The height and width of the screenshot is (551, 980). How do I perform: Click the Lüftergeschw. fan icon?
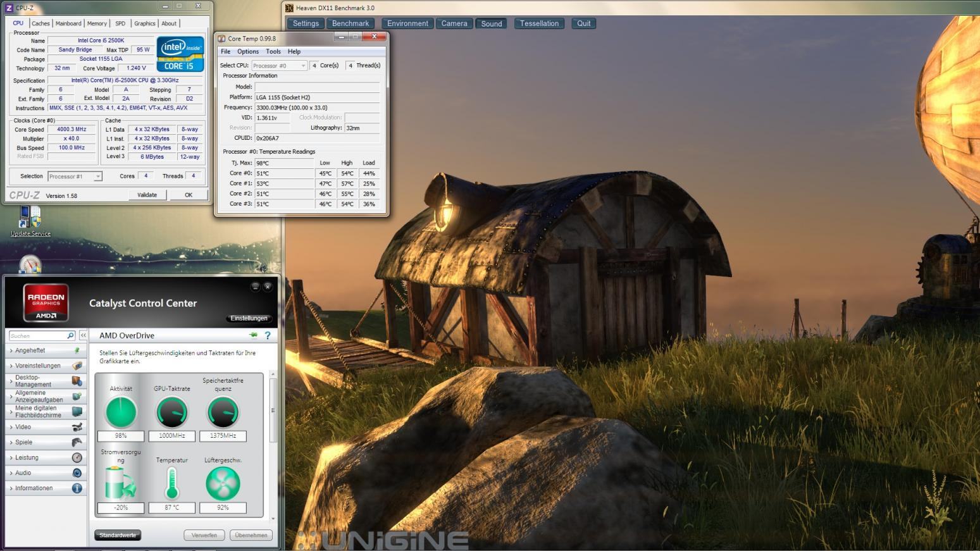[223, 483]
